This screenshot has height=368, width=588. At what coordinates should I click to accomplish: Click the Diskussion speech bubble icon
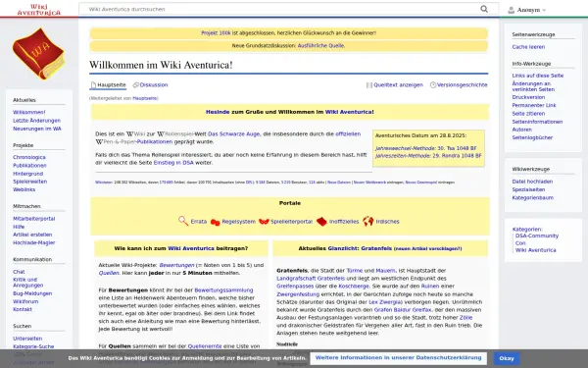pyautogui.click(x=136, y=85)
